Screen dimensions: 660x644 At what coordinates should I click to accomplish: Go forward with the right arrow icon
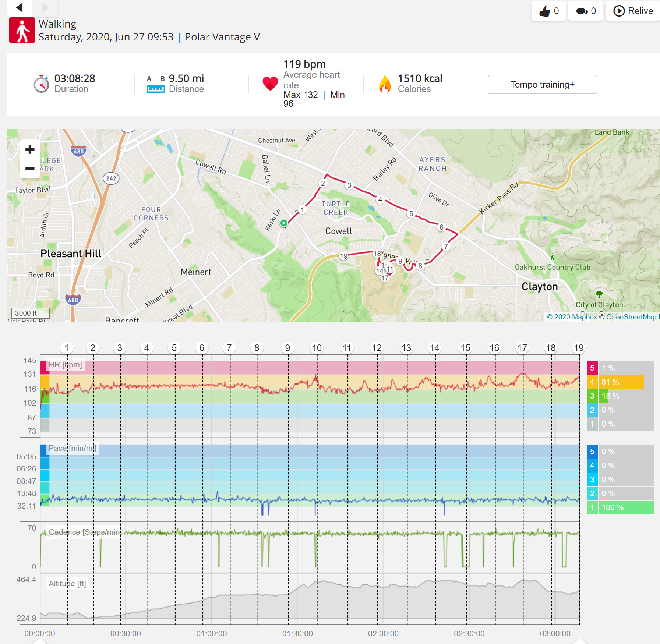click(x=45, y=7)
